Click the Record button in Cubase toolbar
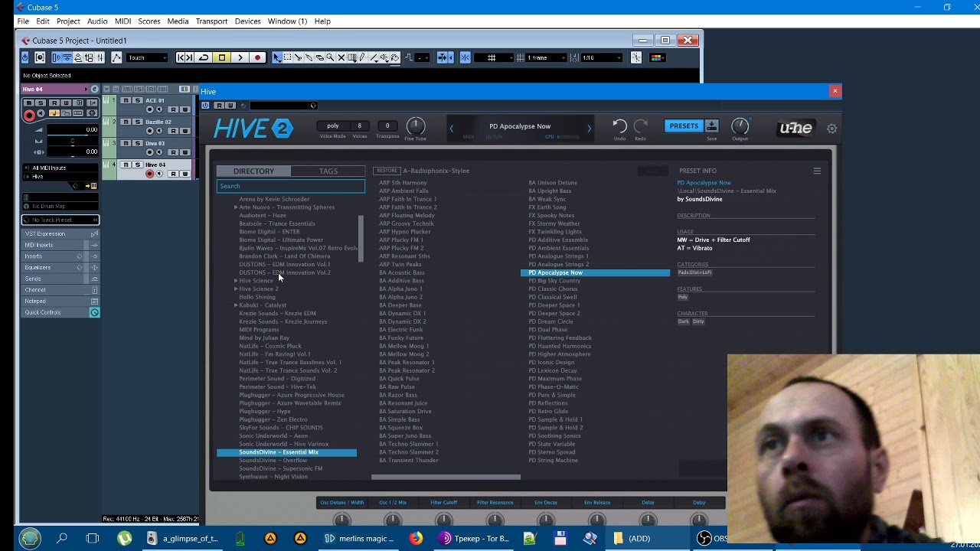The width and height of the screenshot is (980, 551). point(257,57)
